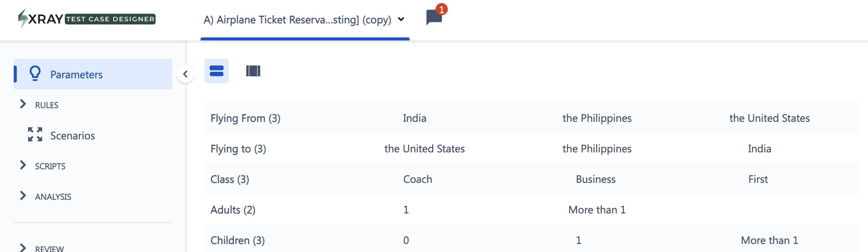This screenshot has width=868, height=252.
Task: Select the Children (3) parameter
Action: [x=238, y=241]
